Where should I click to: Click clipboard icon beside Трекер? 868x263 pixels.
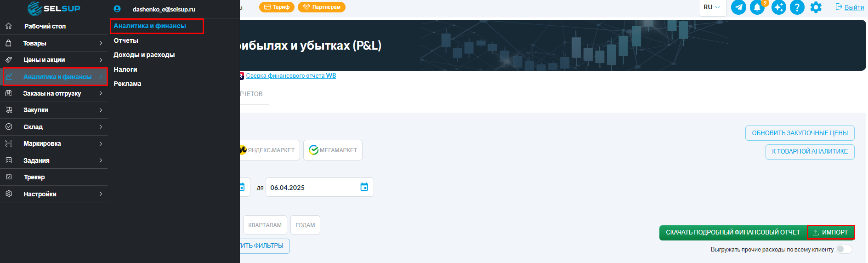(x=9, y=177)
